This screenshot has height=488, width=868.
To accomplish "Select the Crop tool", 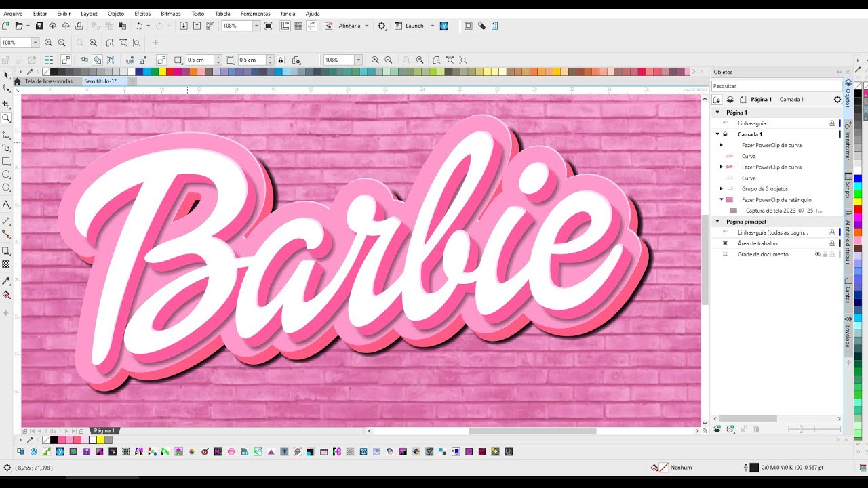I will (6, 105).
